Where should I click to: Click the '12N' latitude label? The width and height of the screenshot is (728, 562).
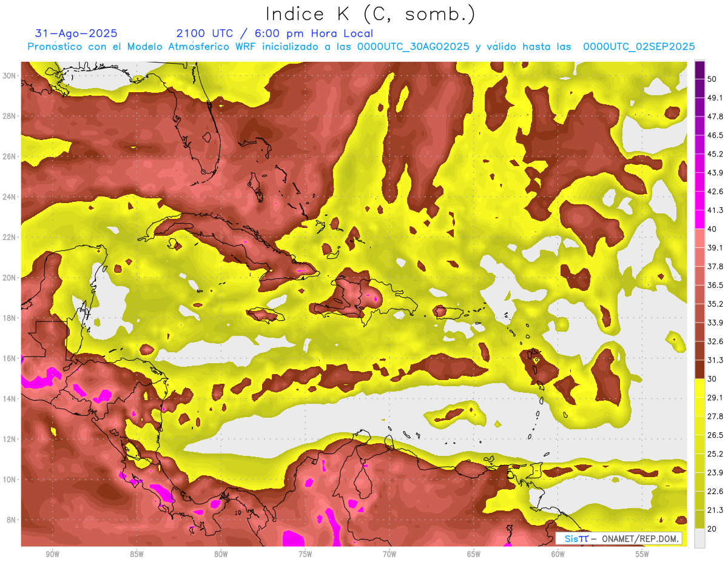click(10, 439)
